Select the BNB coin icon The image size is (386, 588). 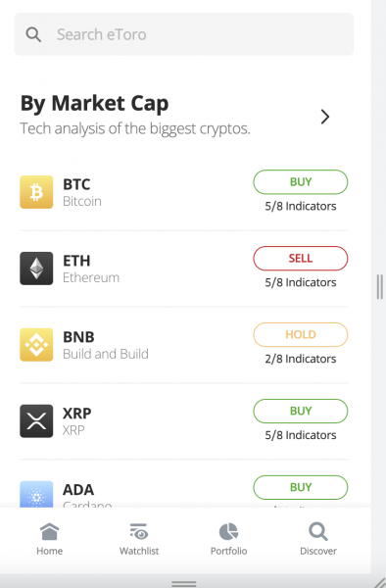(x=36, y=345)
